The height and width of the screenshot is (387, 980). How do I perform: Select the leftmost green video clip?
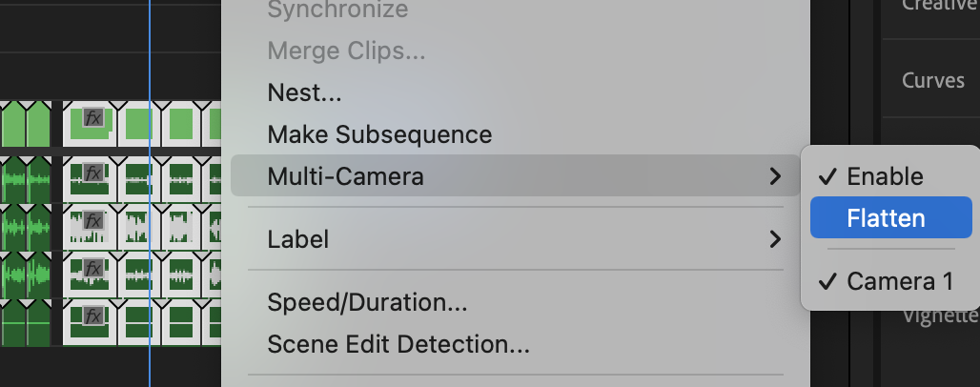pos(12,124)
